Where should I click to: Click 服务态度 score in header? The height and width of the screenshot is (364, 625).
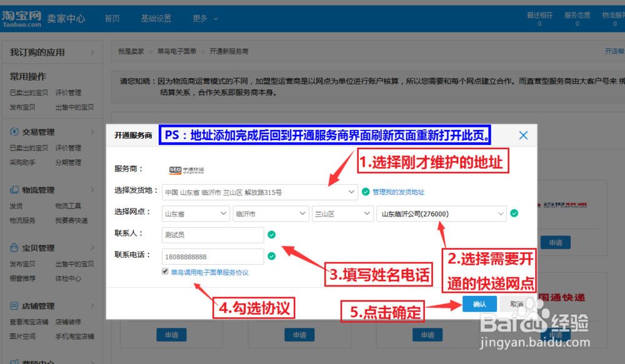(x=577, y=19)
